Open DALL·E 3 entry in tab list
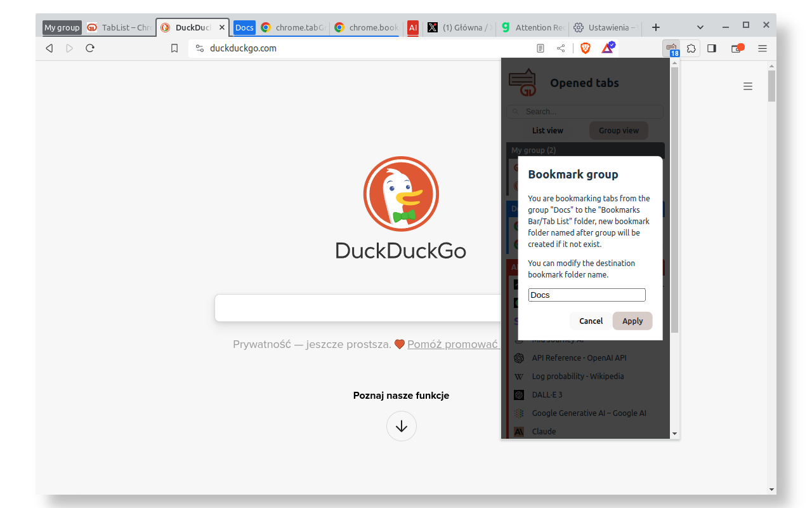 (x=547, y=394)
